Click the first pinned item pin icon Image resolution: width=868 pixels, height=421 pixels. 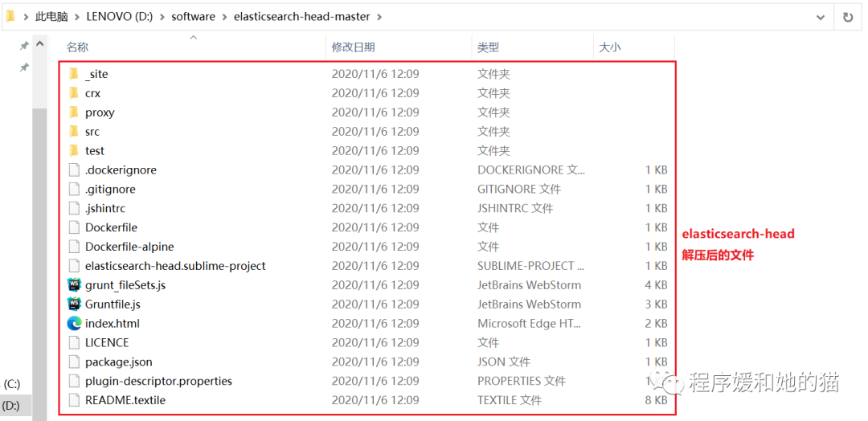pyautogui.click(x=24, y=46)
